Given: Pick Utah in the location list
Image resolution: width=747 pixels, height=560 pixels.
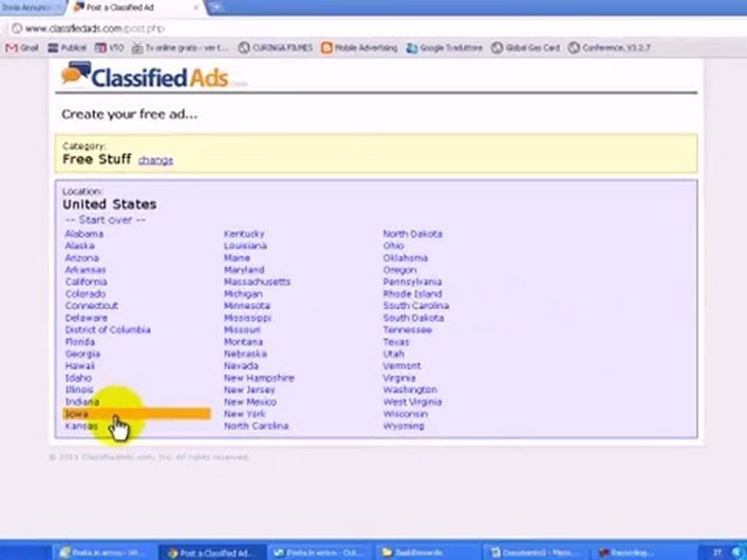Looking at the screenshot, I should click(394, 354).
